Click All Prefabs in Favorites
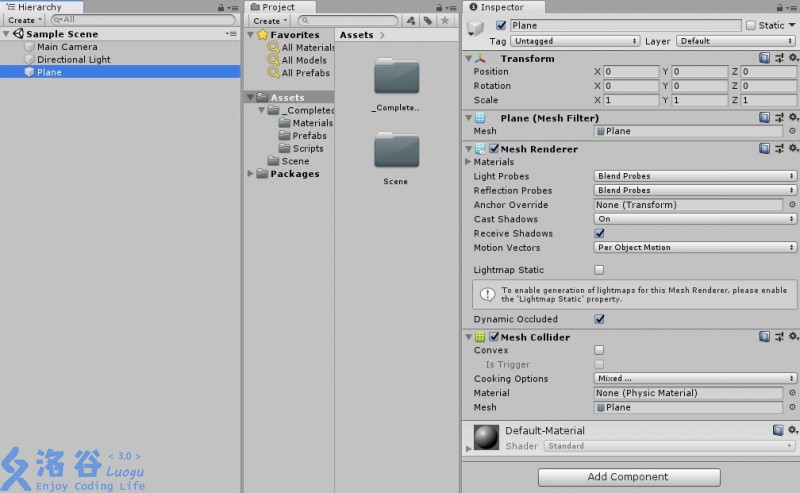Image resolution: width=800 pixels, height=493 pixels. pos(306,73)
